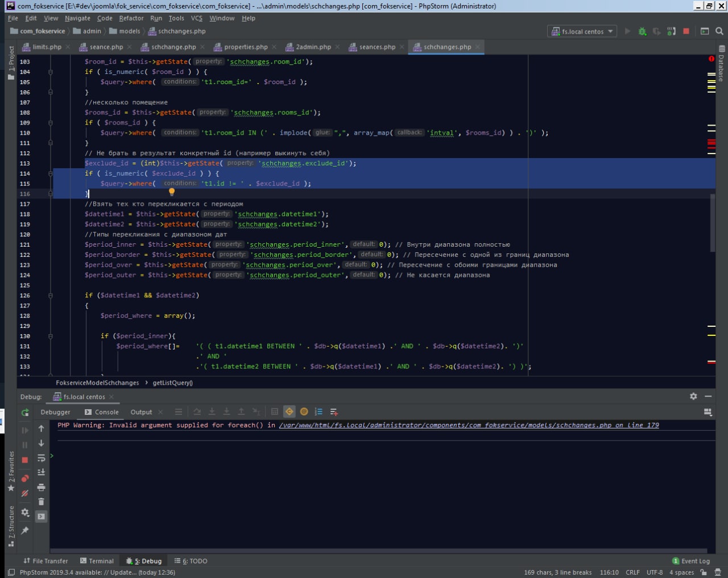Click the phone-handset debug listener icon
The width and height of the screenshot is (728, 578).
671,31
